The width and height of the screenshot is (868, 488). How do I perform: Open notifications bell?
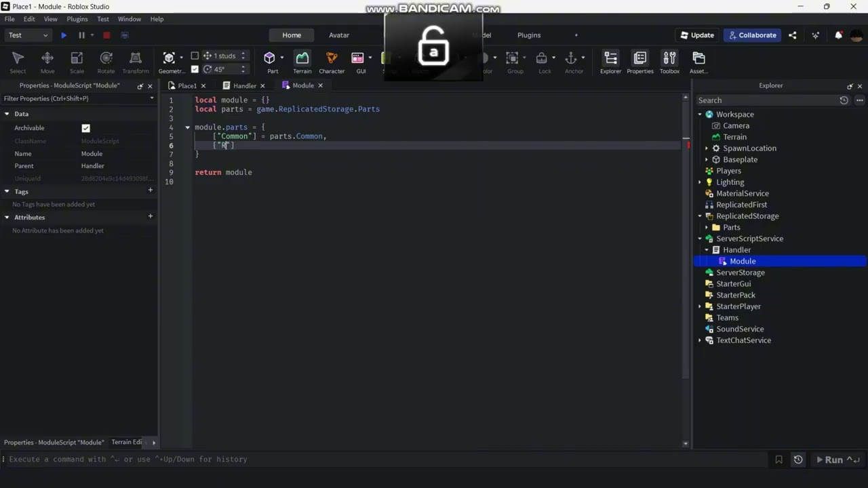(838, 35)
